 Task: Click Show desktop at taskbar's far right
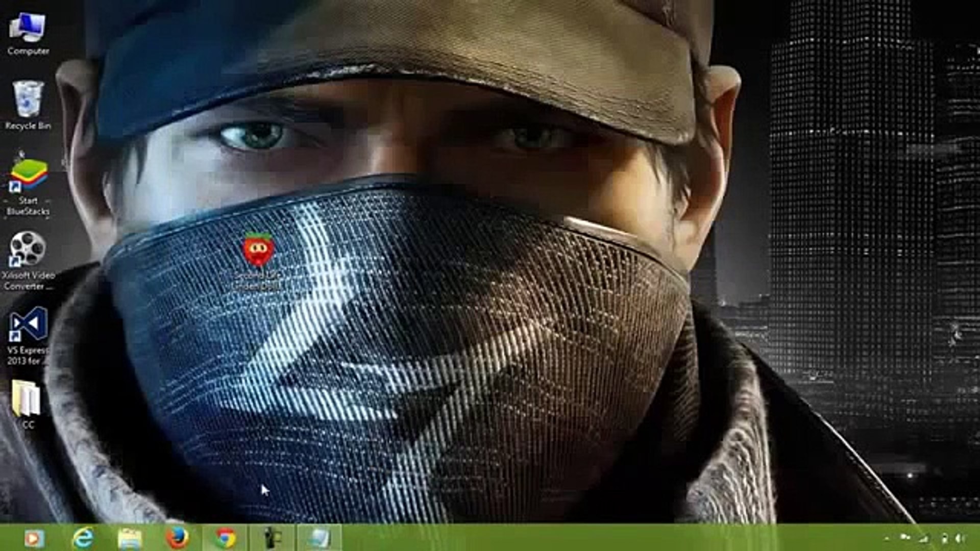[977, 538]
